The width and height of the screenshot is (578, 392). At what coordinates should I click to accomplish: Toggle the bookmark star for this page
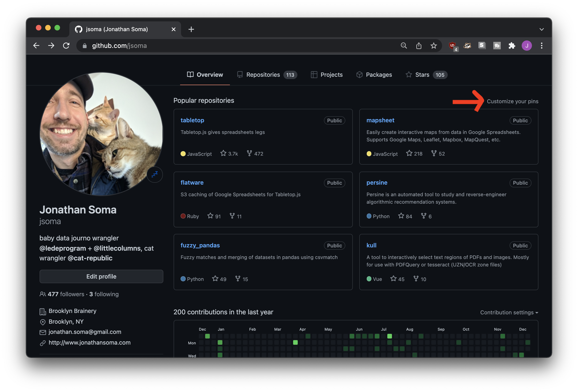click(433, 46)
